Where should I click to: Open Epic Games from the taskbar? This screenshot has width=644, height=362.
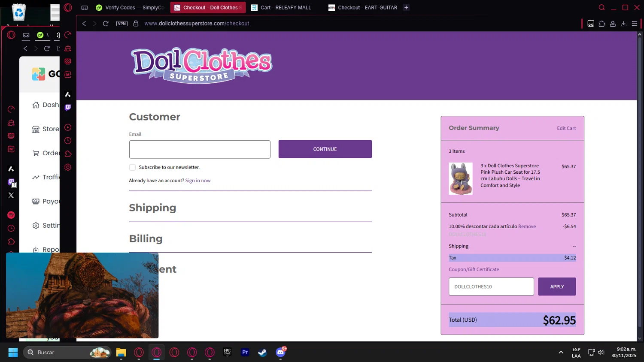coord(228,353)
